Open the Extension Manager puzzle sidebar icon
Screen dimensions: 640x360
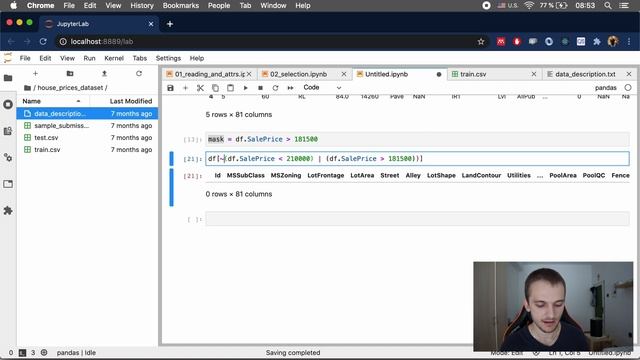pos(8,211)
